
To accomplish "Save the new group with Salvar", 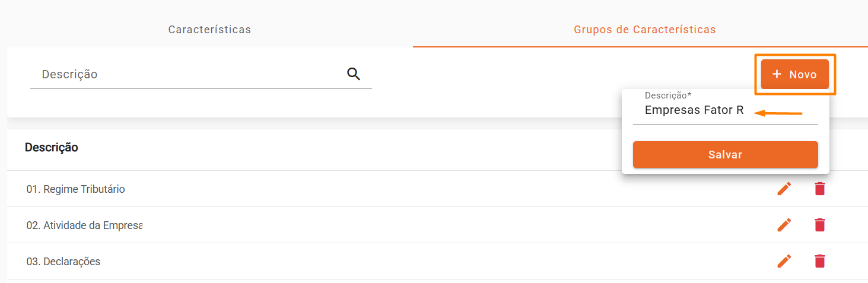I will 725,155.
